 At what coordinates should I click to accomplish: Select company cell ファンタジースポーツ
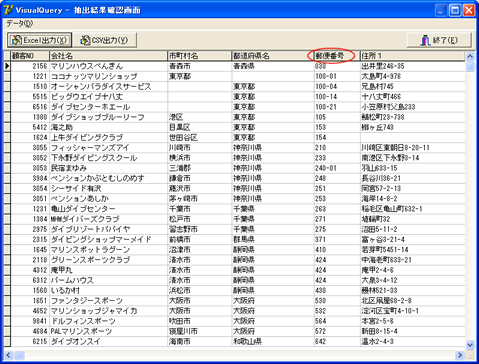coord(108,301)
